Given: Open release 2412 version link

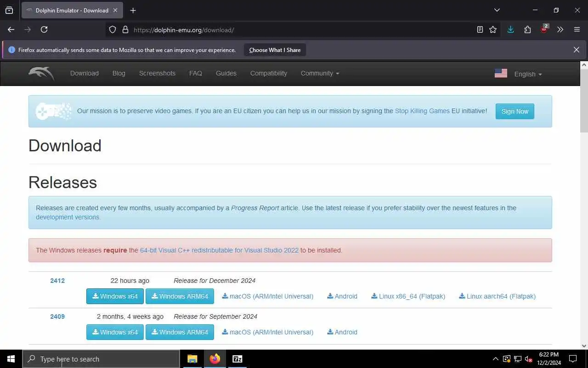Looking at the screenshot, I should point(57,281).
